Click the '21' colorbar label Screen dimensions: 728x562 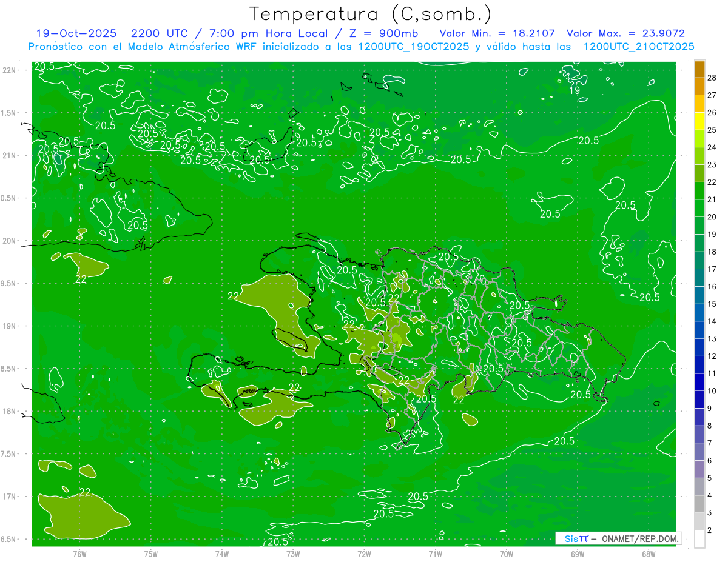pyautogui.click(x=712, y=199)
